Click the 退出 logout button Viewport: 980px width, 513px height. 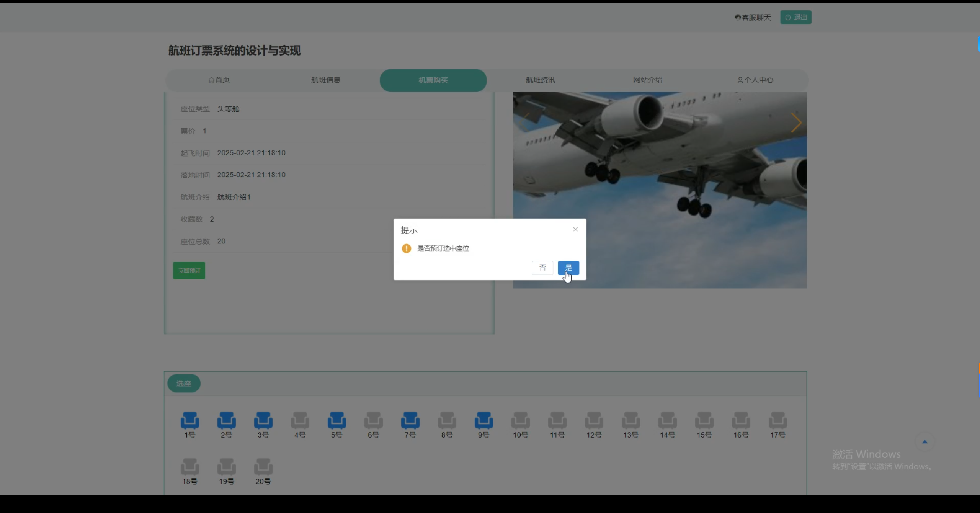795,17
